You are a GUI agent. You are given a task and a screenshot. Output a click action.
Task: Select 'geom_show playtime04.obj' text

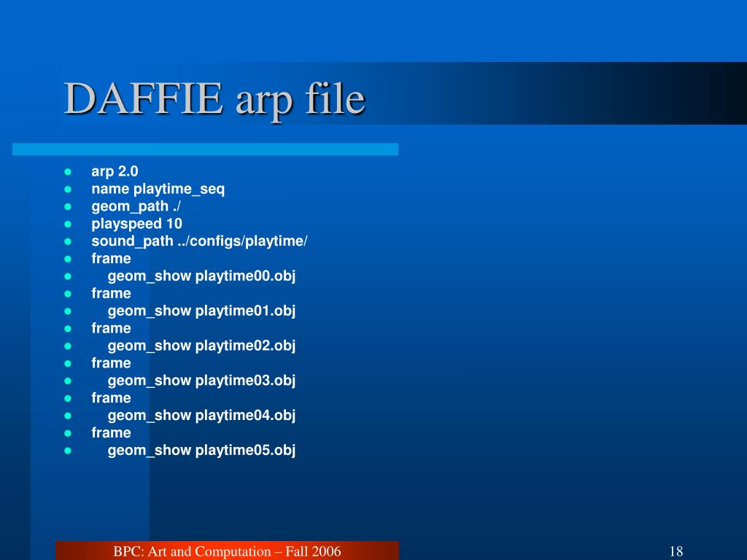point(201,415)
